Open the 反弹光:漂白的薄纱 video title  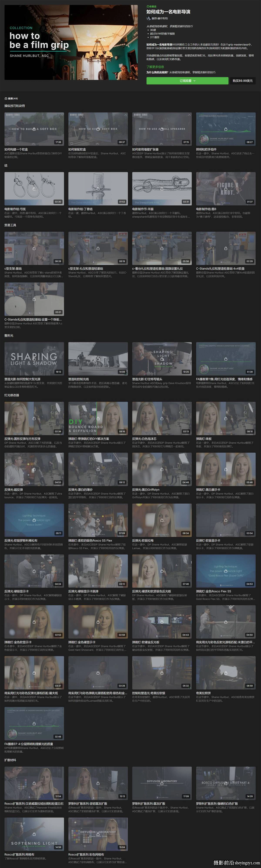pyautogui.click(x=80, y=490)
